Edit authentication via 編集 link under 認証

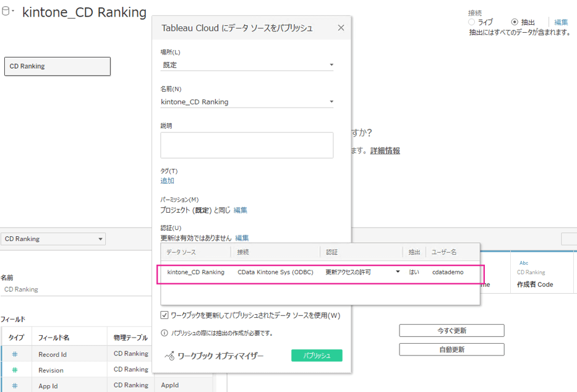[x=242, y=238]
